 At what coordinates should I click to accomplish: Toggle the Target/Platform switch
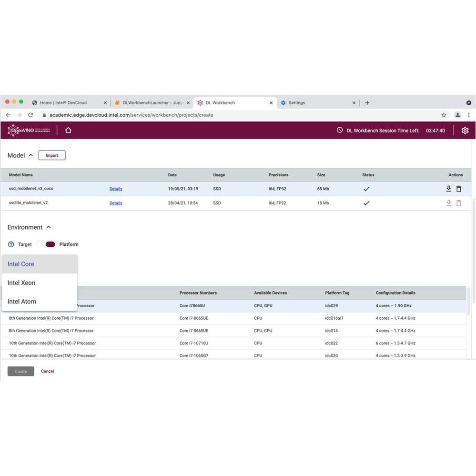tap(46, 244)
